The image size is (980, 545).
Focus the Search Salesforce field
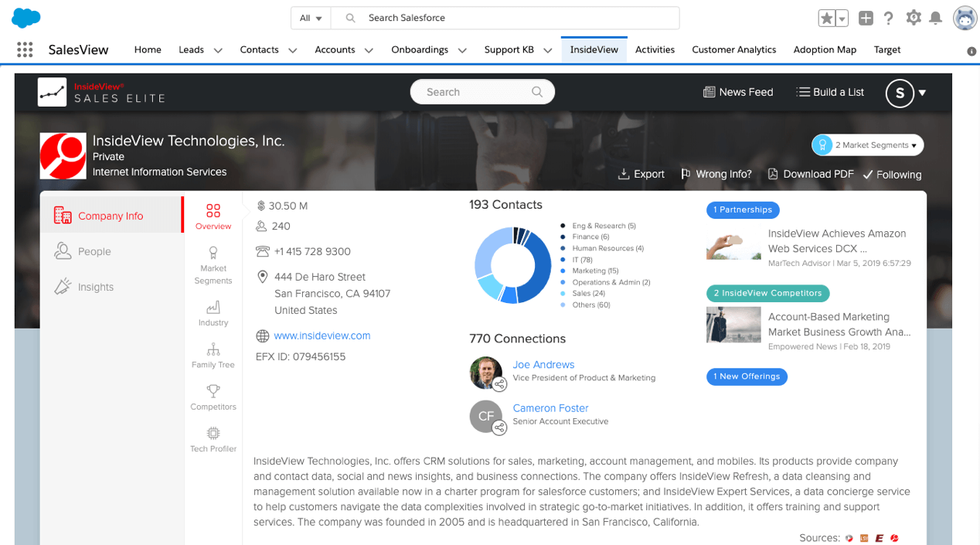(x=505, y=18)
